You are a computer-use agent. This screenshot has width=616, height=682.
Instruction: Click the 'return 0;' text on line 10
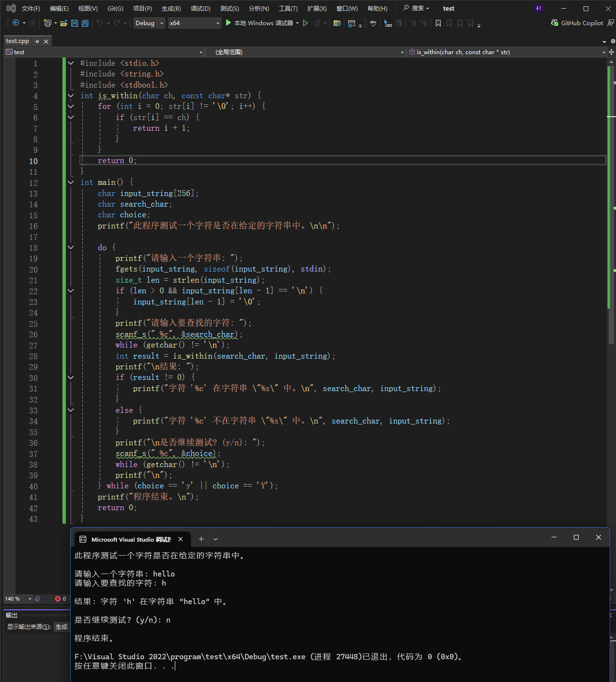117,160
